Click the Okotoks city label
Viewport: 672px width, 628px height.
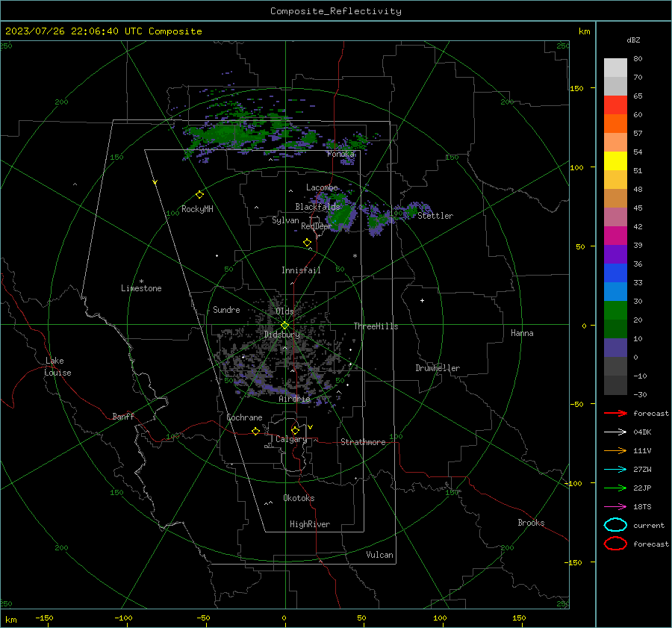pyautogui.click(x=299, y=498)
